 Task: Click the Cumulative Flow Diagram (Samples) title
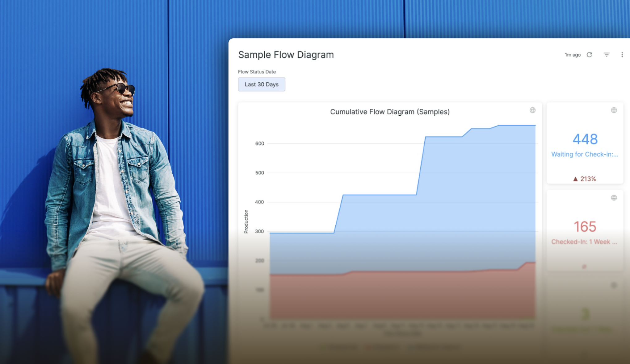pos(390,112)
